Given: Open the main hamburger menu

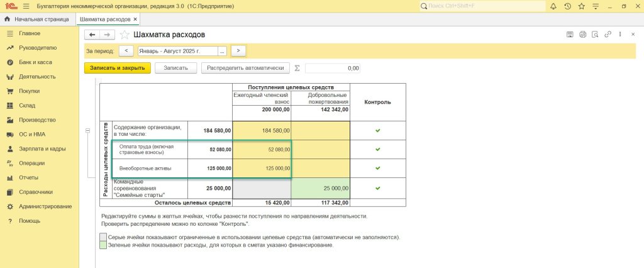Looking at the screenshot, I should 25,6.
